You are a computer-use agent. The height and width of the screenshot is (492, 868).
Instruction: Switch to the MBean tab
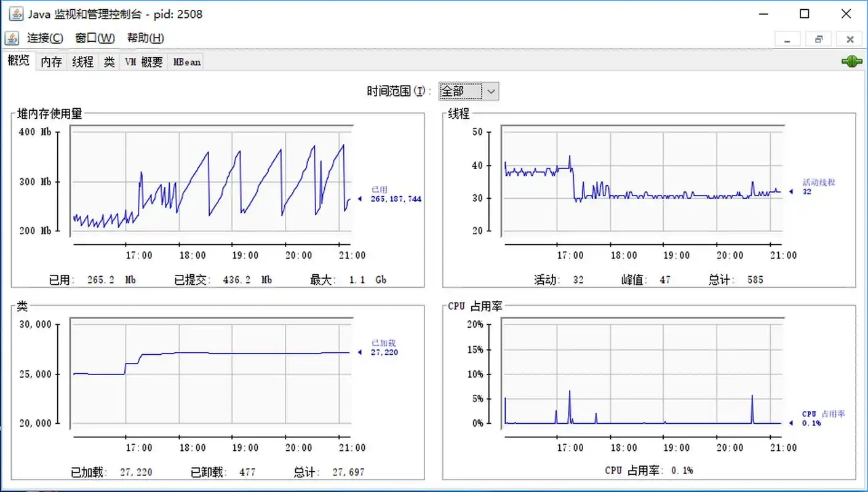[x=185, y=61]
